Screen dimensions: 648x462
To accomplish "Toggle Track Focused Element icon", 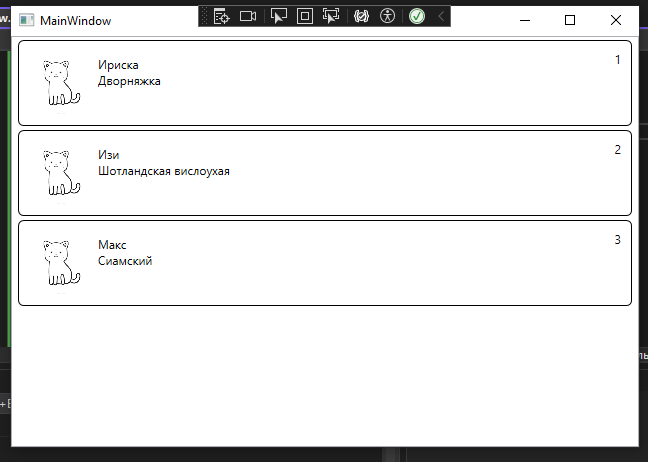I will point(332,16).
